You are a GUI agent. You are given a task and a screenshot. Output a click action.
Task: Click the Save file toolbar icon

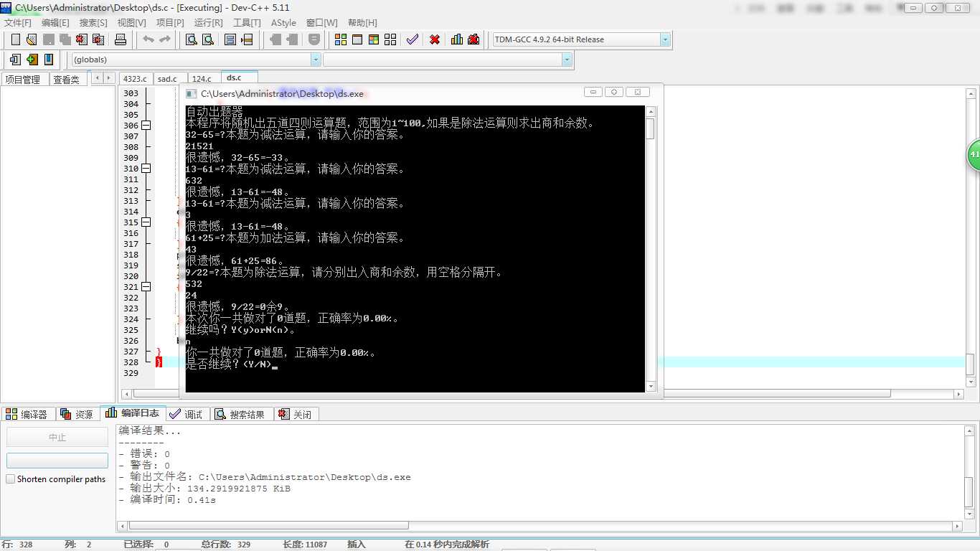point(48,39)
